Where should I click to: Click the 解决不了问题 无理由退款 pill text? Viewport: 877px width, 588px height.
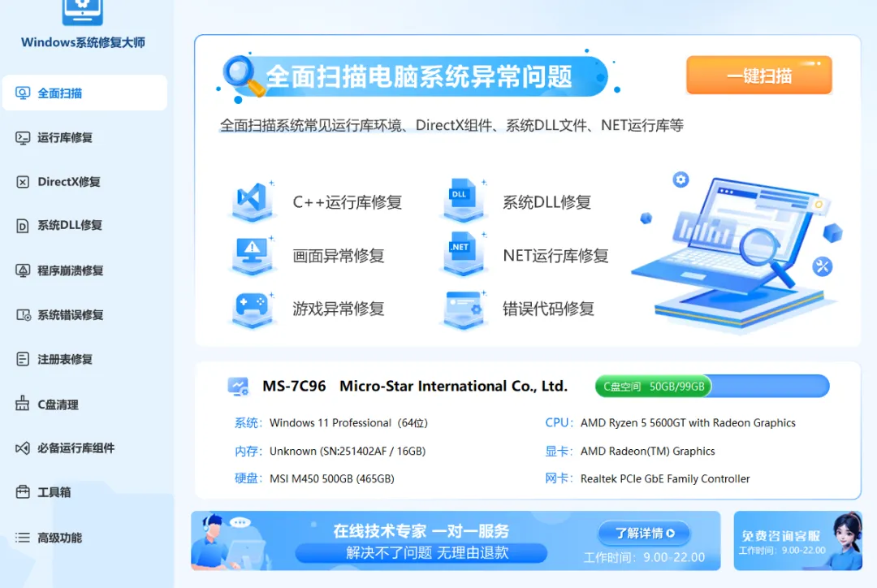427,553
